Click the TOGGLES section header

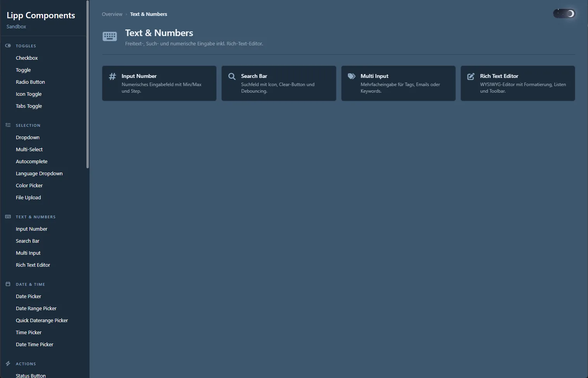pyautogui.click(x=26, y=46)
